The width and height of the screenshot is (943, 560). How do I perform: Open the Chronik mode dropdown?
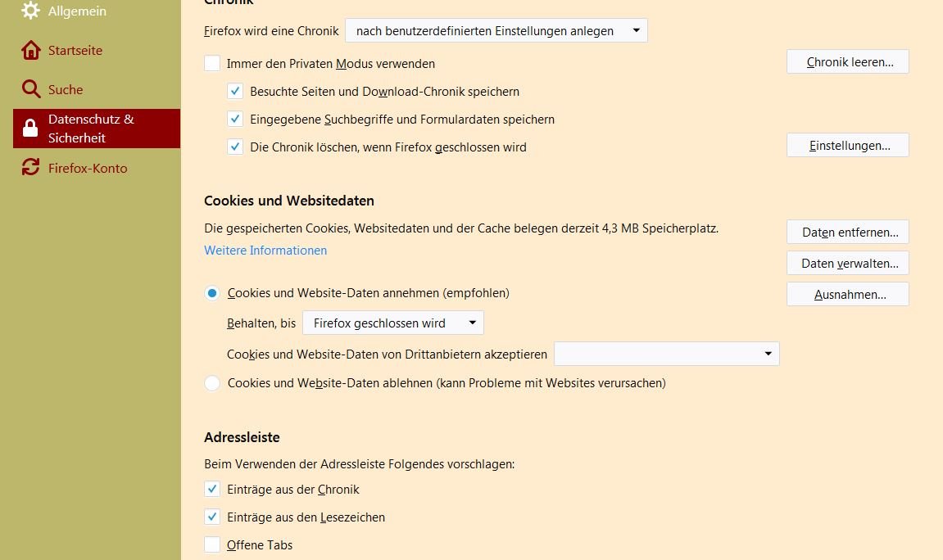click(496, 31)
